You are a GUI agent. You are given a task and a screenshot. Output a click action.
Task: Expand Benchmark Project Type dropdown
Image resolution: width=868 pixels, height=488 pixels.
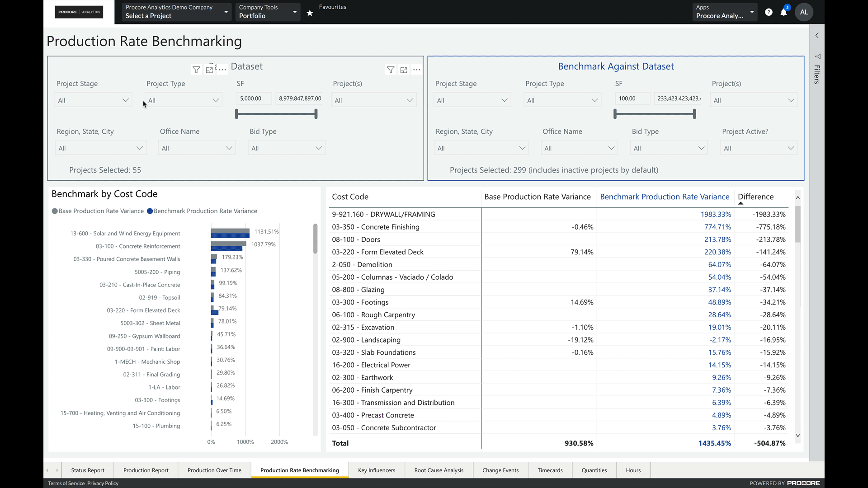click(x=562, y=100)
